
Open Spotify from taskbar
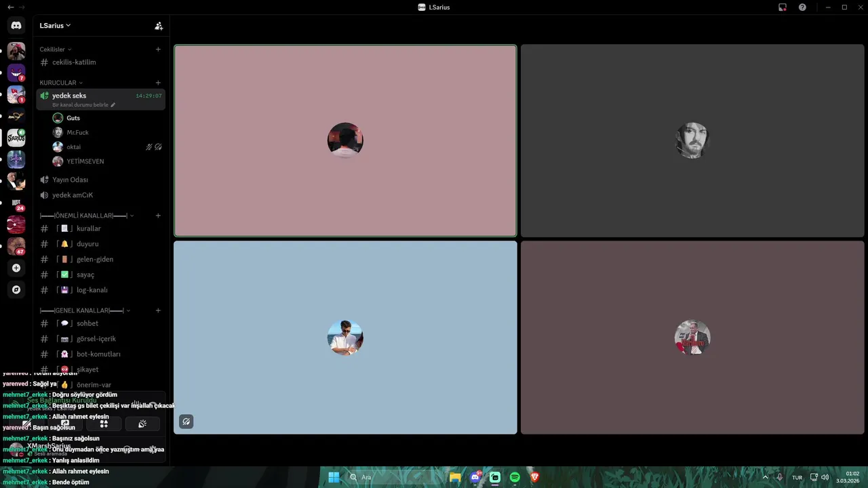(515, 477)
